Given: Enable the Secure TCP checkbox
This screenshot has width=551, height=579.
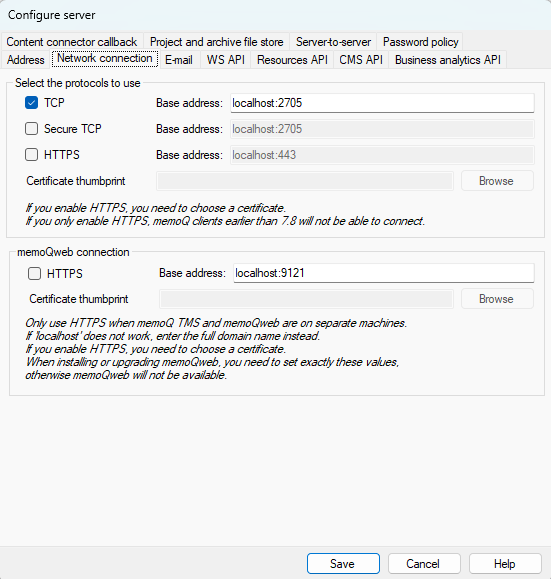Looking at the screenshot, I should click(31, 129).
